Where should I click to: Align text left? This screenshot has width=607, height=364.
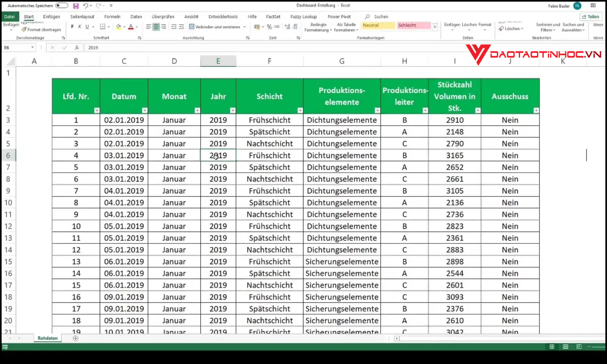149,27
